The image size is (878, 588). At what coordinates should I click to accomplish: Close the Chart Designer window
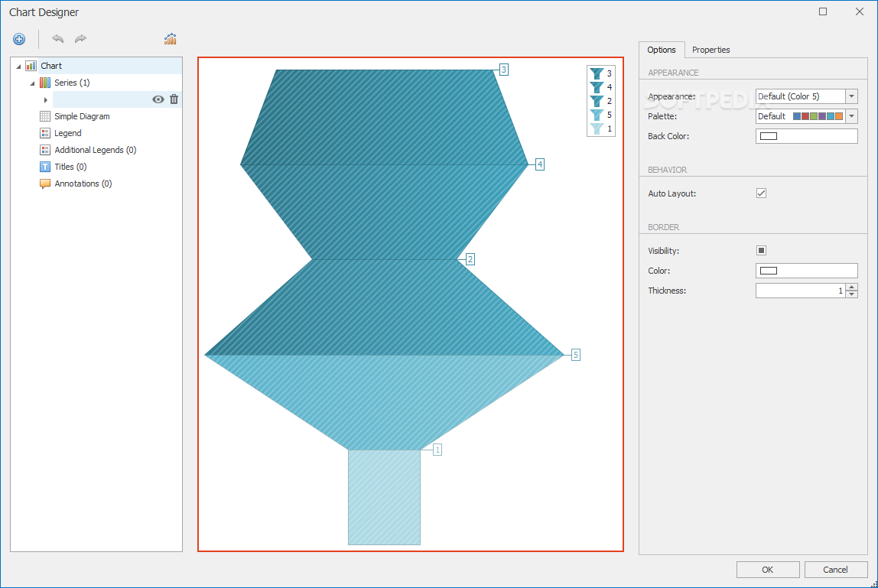[860, 11]
